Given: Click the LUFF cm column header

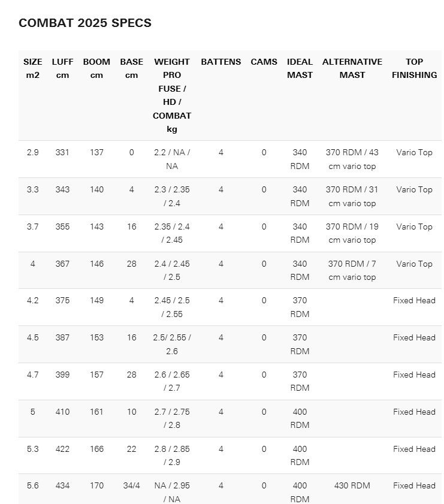Looking at the screenshot, I should click(62, 68).
